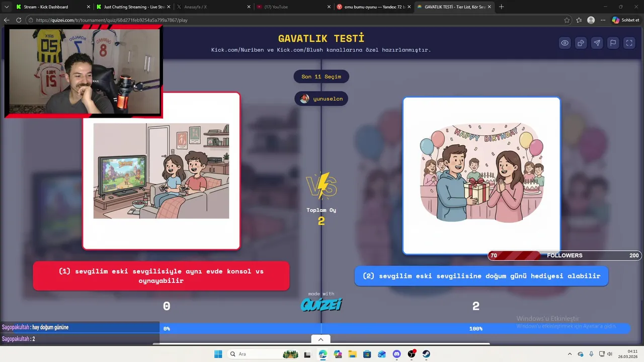
Task: Open Task View in the taskbar
Action: [307, 354]
